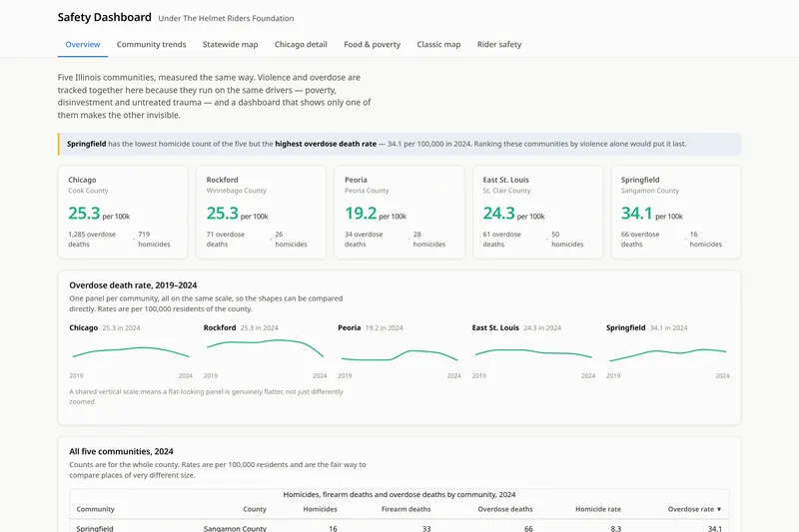Screen dimensions: 799x532
Task: Open the Classic map tab
Action: (x=438, y=44)
